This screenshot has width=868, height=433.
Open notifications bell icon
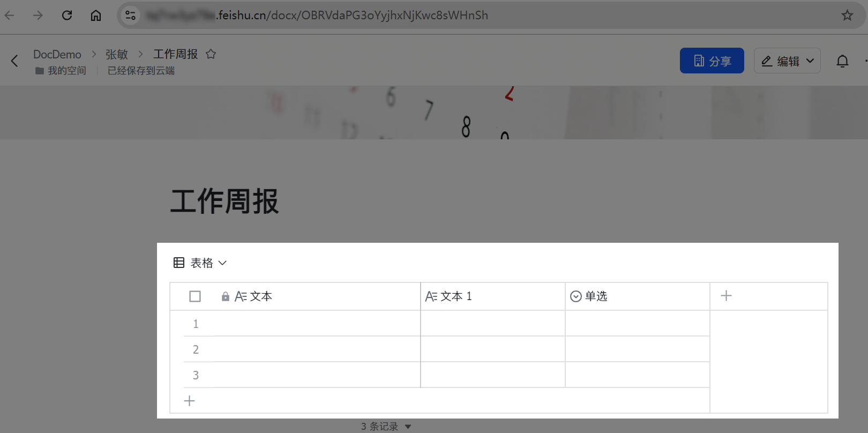coord(842,61)
